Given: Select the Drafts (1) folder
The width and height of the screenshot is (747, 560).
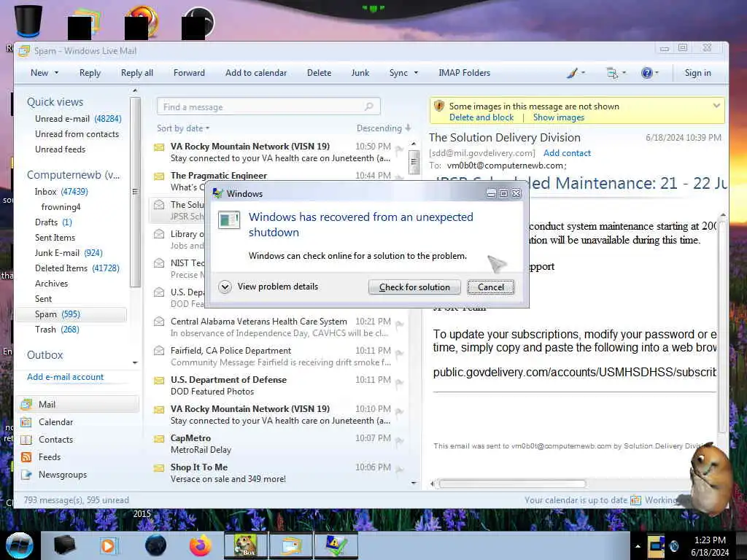Looking at the screenshot, I should [53, 222].
